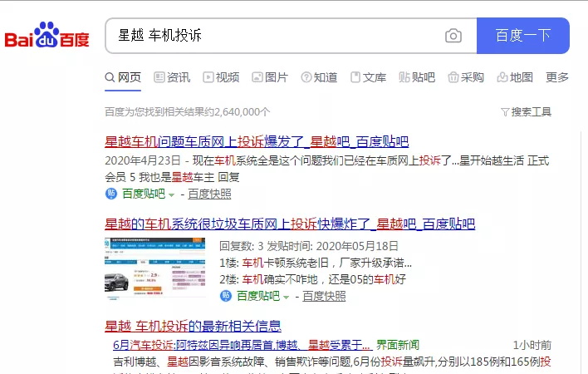
Task: Go to the 文库 tab
Action: pyautogui.click(x=368, y=77)
